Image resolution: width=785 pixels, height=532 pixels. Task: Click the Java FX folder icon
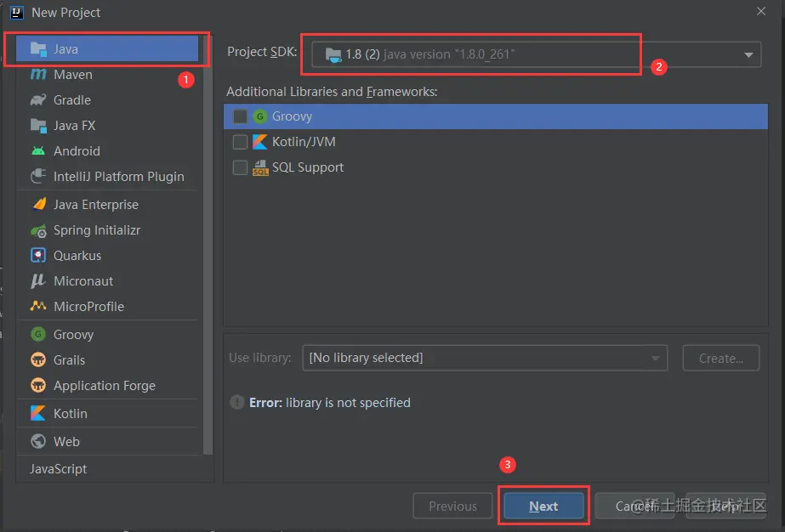point(38,125)
